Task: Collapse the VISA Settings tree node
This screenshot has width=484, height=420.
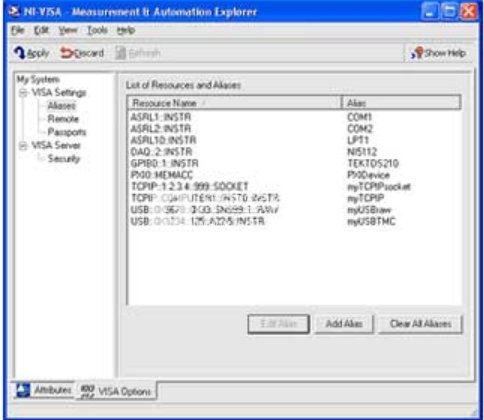Action: tap(23, 92)
